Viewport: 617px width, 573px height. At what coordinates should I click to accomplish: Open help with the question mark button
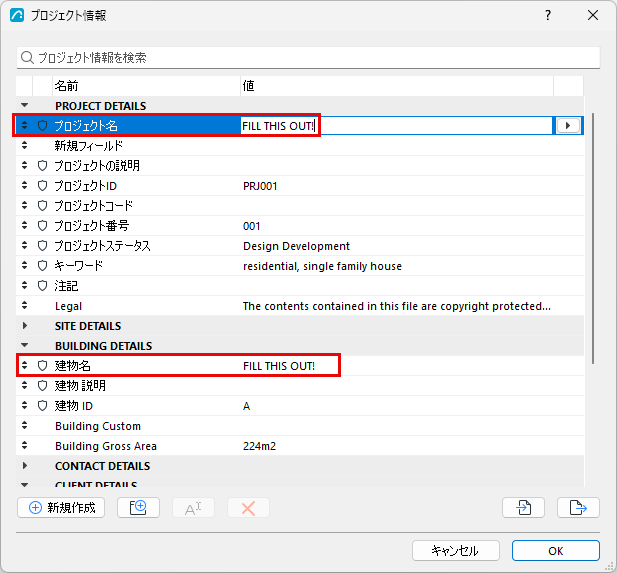[x=548, y=15]
